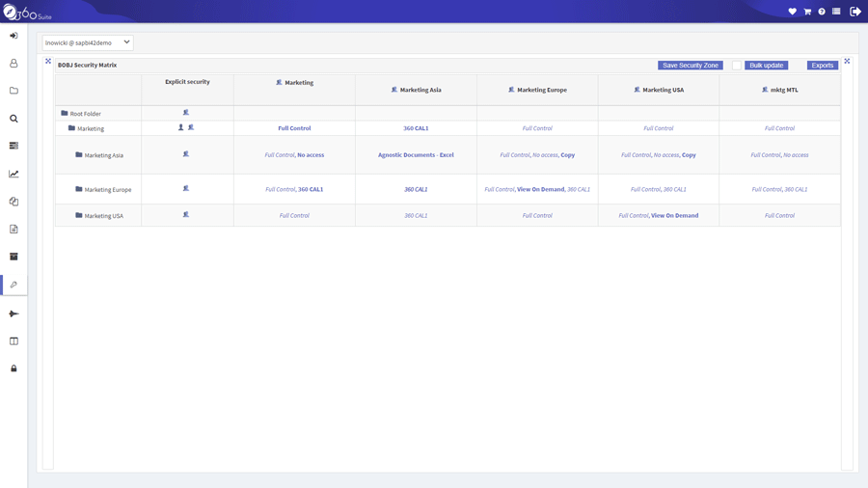Image resolution: width=868 pixels, height=488 pixels.
Task: Click the list menu icon in header
Action: click(x=836, y=12)
